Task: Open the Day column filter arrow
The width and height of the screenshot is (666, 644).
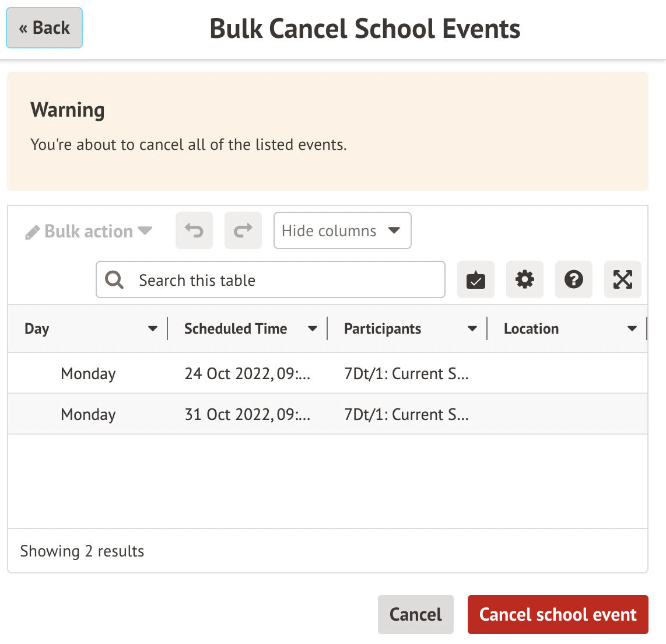Action: coord(153,329)
